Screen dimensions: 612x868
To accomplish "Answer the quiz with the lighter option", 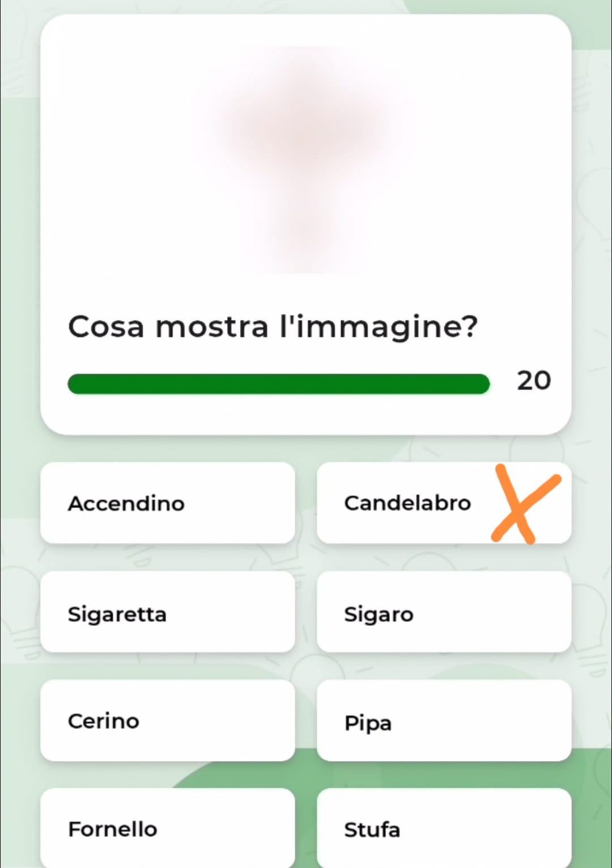I will point(167,503).
